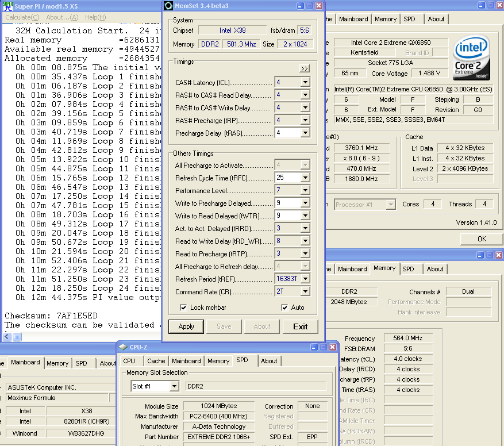This screenshot has width=504, height=446.
Task: Click the Super PI horizontal scrollbar thumb
Action: tap(17, 337)
